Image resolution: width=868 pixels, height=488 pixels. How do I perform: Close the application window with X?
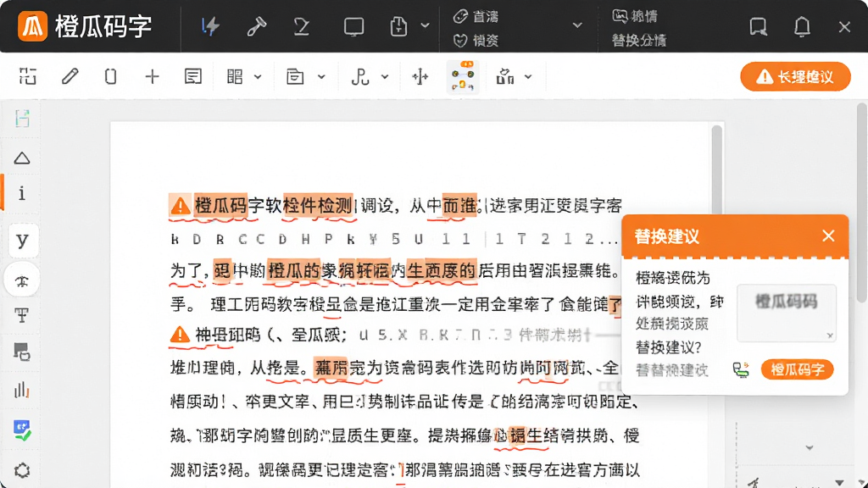coord(844,26)
